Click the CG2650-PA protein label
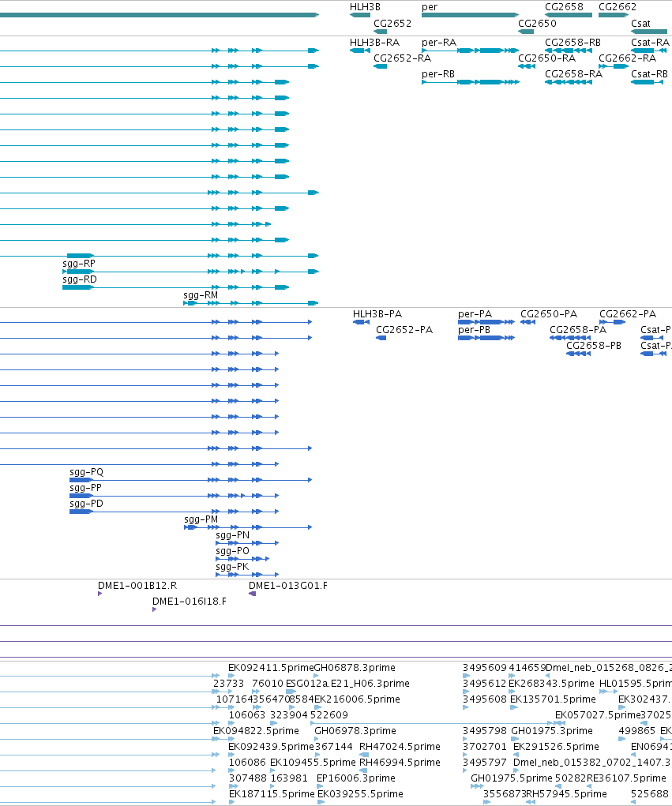672x806 pixels. coord(549,314)
